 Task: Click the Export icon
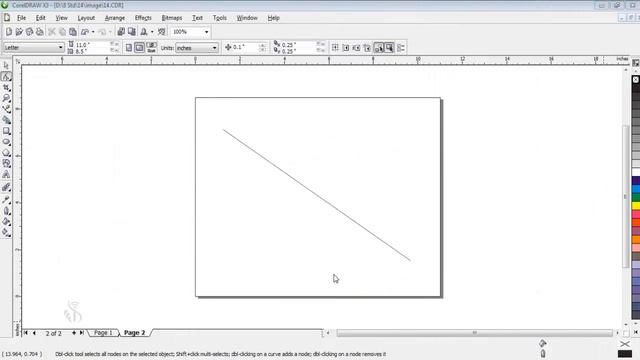[x=131, y=32]
